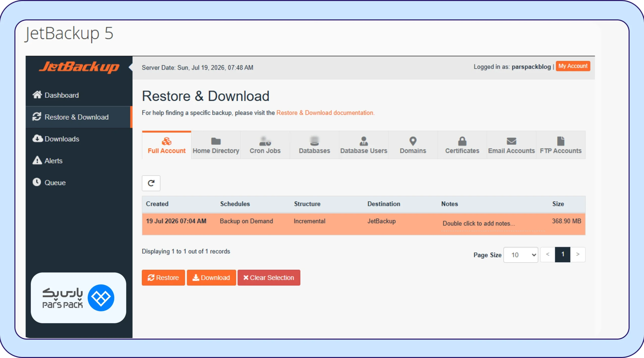Image resolution: width=644 pixels, height=358 pixels.
Task: Click the Clear Selection button
Action: coord(269,277)
